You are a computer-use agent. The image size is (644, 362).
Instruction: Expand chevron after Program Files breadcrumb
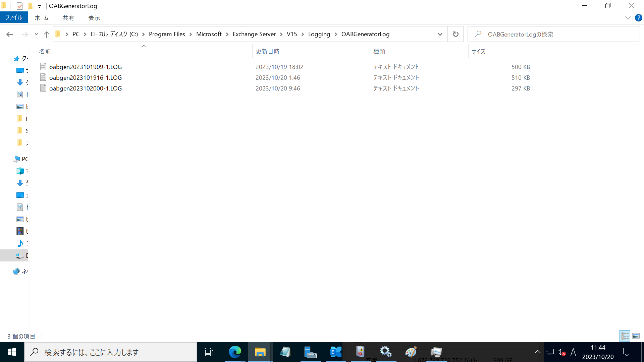pos(191,34)
